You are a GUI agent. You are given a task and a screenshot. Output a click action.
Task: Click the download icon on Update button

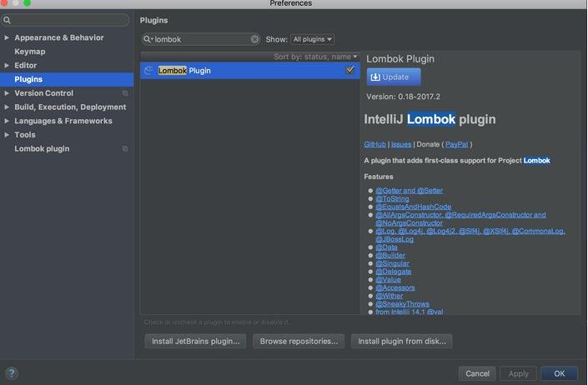[375, 77]
